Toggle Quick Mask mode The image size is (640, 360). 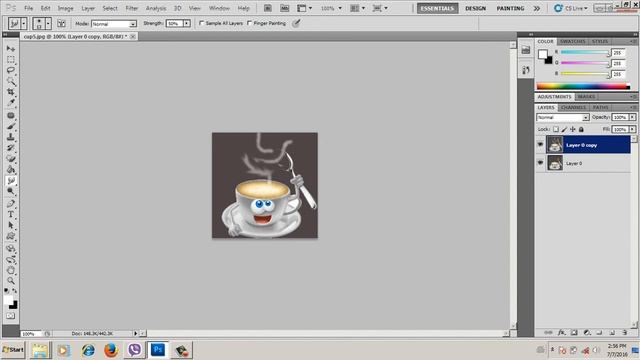(11, 316)
